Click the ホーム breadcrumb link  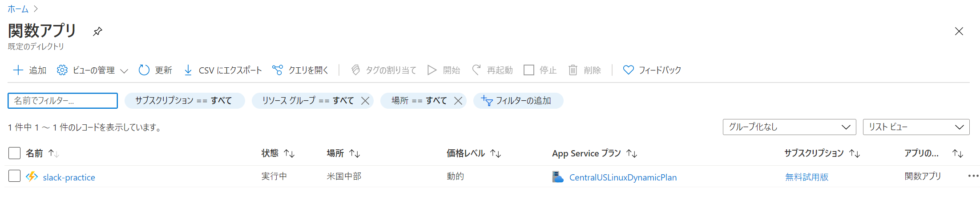[18, 9]
